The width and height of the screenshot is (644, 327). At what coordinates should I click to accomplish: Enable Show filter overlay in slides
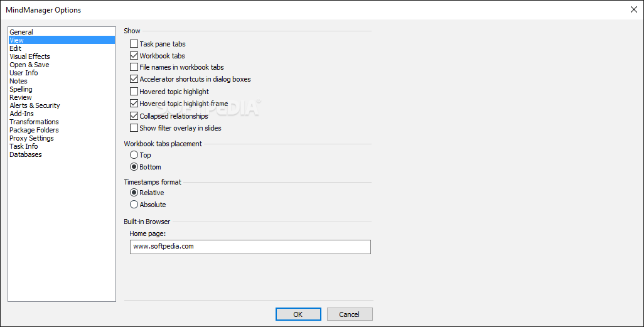click(x=134, y=128)
